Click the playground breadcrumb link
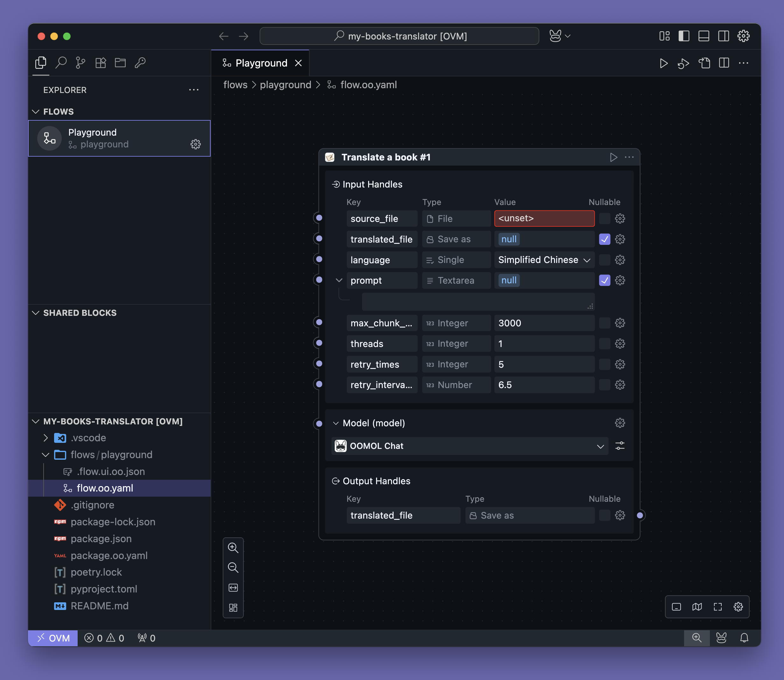 pyautogui.click(x=285, y=85)
